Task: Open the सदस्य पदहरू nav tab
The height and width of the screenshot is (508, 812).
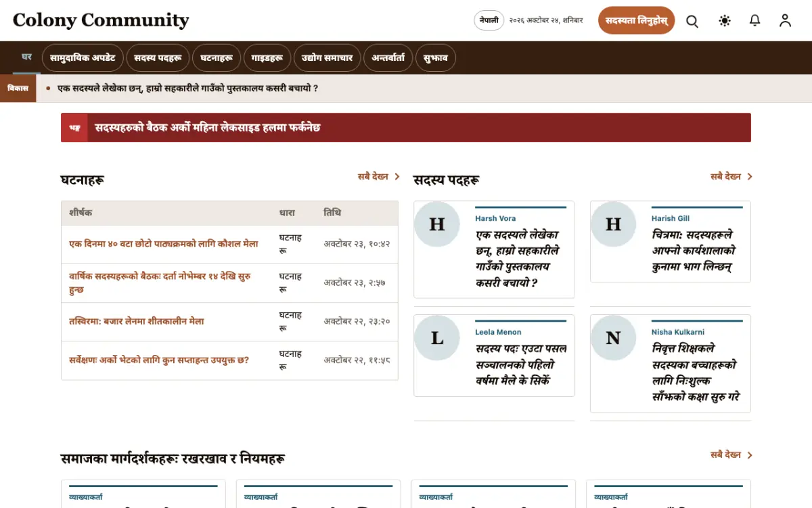Action: pos(158,58)
